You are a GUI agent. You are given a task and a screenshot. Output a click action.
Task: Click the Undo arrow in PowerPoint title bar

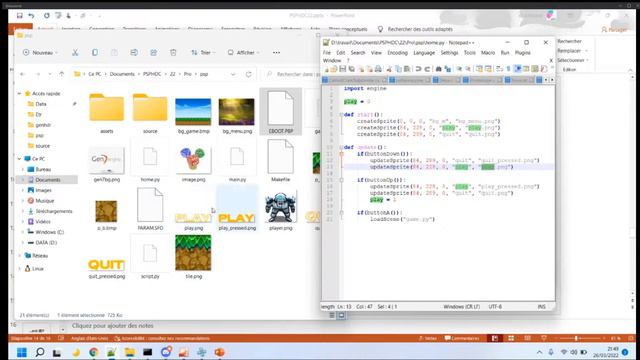click(31, 16)
